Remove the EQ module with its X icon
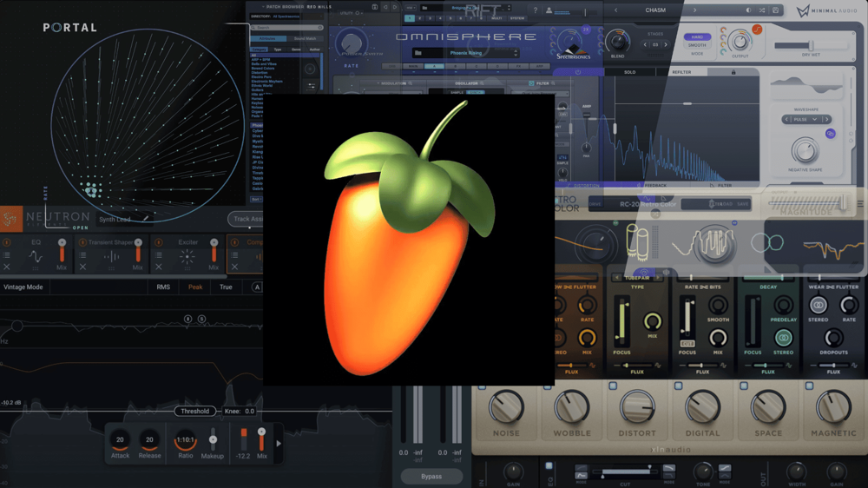This screenshot has height=488, width=868. (7, 267)
